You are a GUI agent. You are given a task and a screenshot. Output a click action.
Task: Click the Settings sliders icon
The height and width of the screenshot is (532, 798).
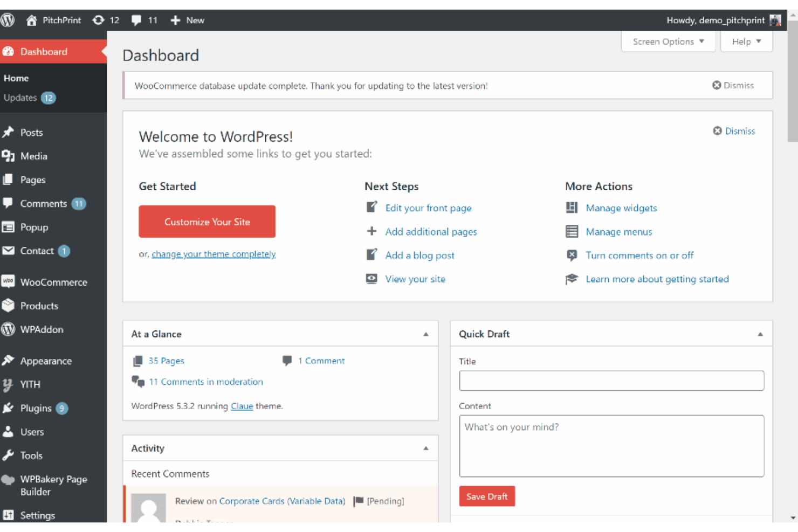tap(8, 515)
